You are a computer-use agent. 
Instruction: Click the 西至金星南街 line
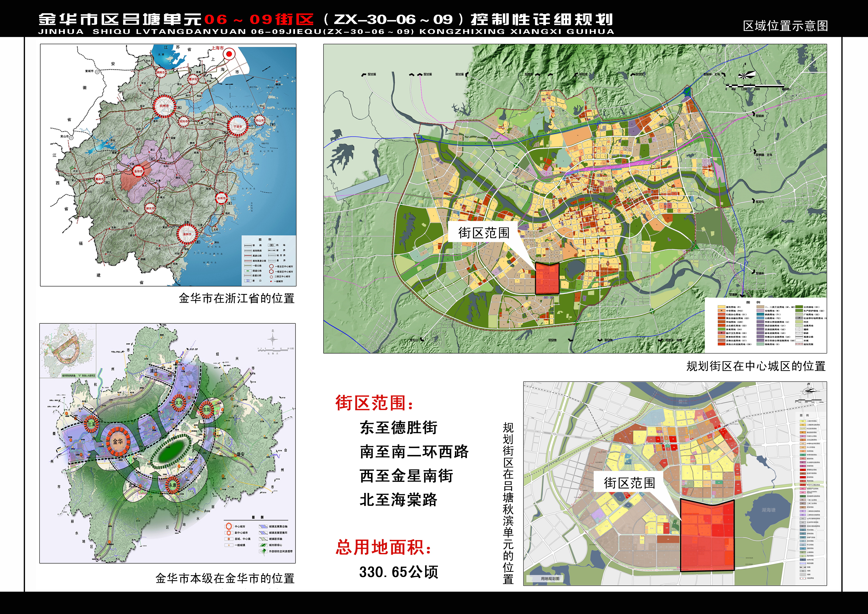[x=406, y=475]
